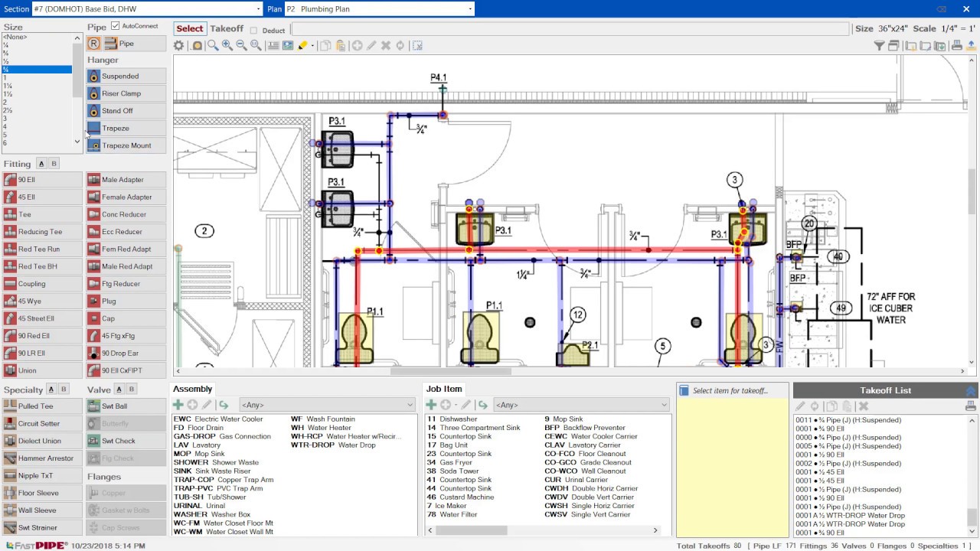Click the selection box icon in toolbar

pyautogui.click(x=417, y=46)
